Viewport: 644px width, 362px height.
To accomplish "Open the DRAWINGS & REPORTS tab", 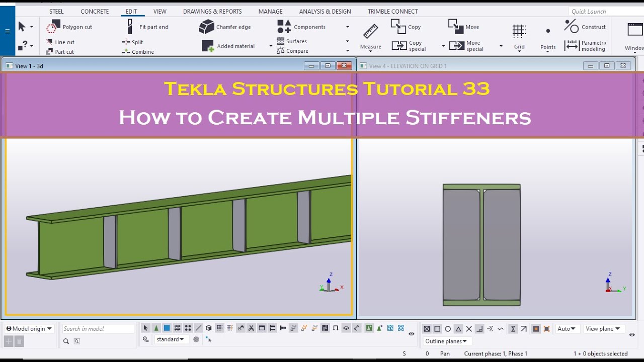I will pyautogui.click(x=212, y=11).
